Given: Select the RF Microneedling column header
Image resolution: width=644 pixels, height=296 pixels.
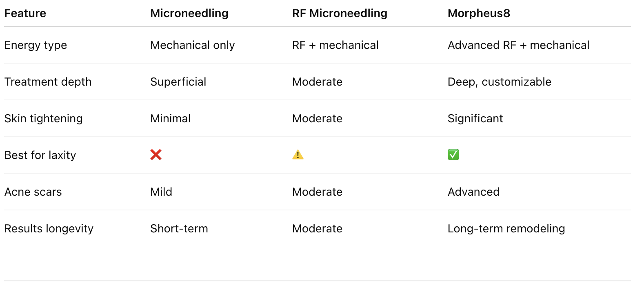Looking at the screenshot, I should [340, 13].
